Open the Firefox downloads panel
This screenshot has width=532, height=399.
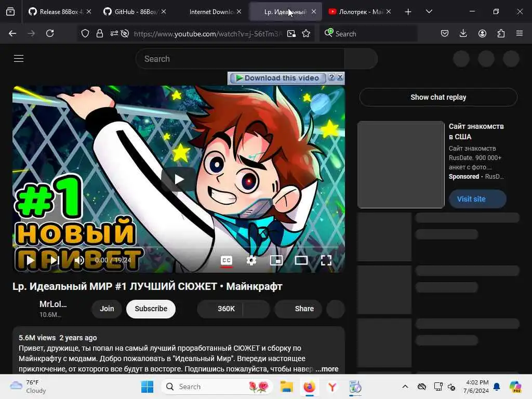point(463,33)
